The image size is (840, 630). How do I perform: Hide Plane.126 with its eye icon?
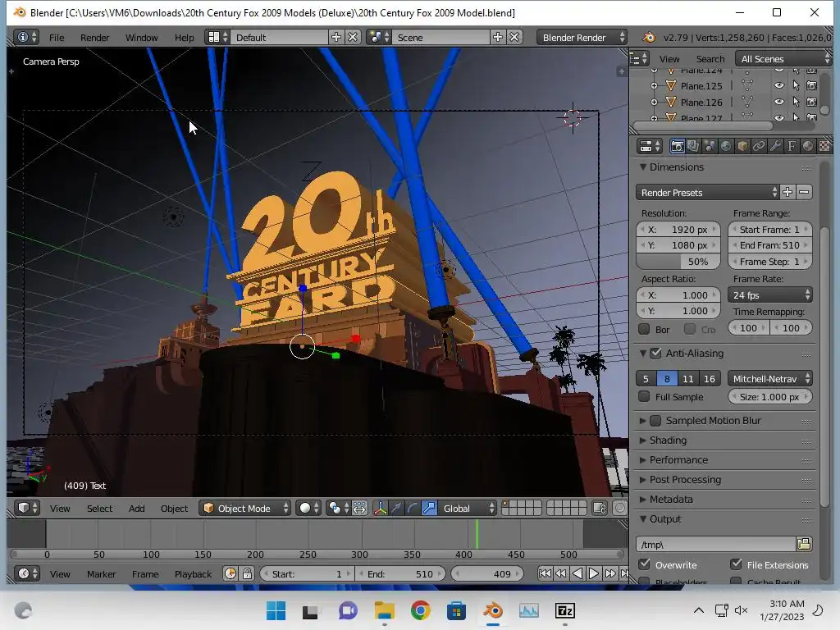tap(779, 102)
